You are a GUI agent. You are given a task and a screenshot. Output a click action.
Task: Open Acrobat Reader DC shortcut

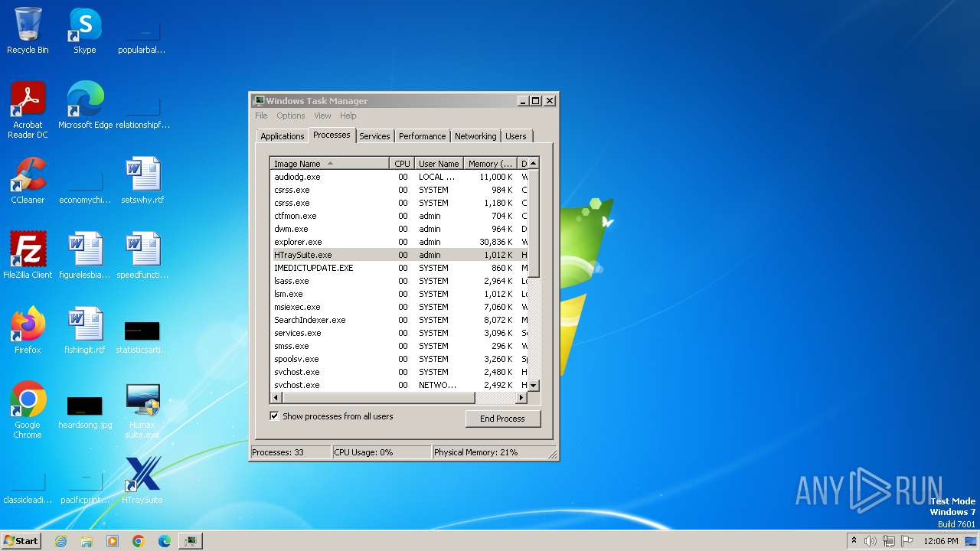[28, 110]
